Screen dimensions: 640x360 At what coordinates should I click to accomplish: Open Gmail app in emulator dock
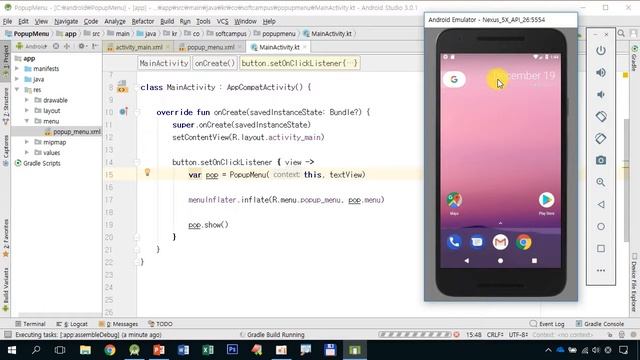pos(500,242)
